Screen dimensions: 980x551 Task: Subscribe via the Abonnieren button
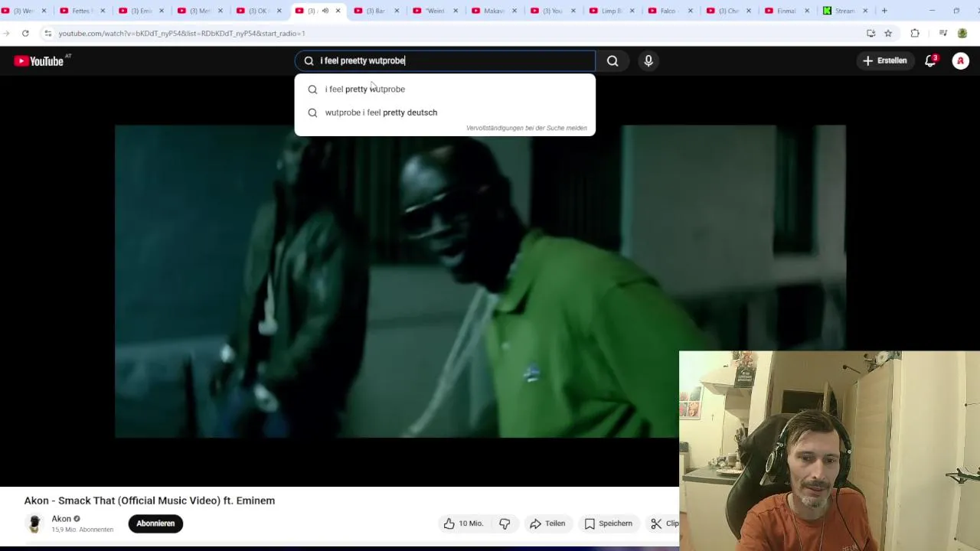155,523
